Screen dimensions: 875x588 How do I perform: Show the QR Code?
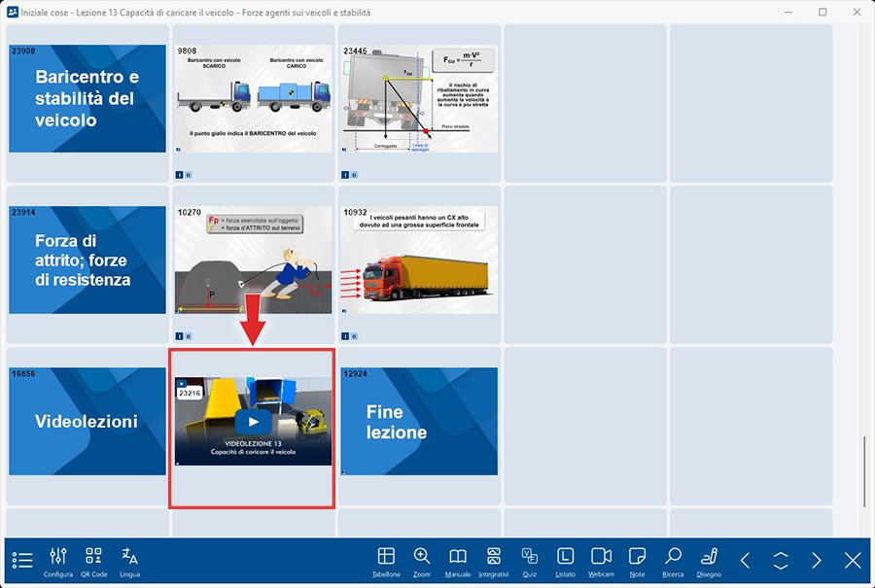(93, 560)
